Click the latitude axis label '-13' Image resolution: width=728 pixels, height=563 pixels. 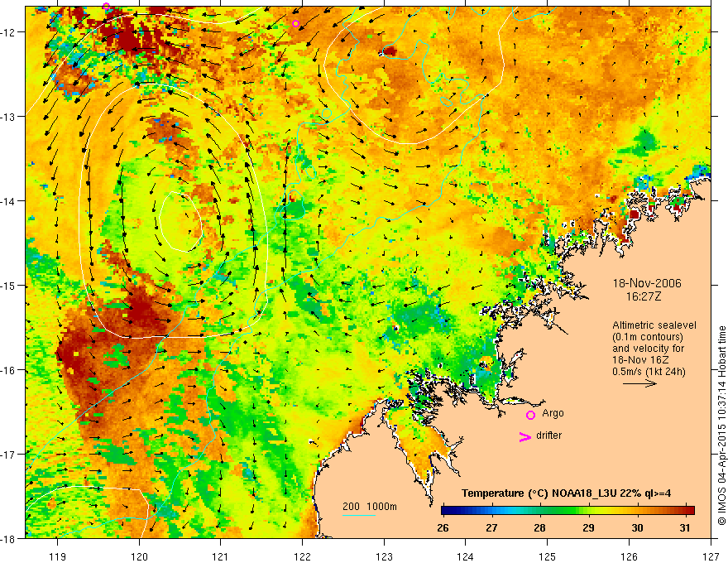9,117
